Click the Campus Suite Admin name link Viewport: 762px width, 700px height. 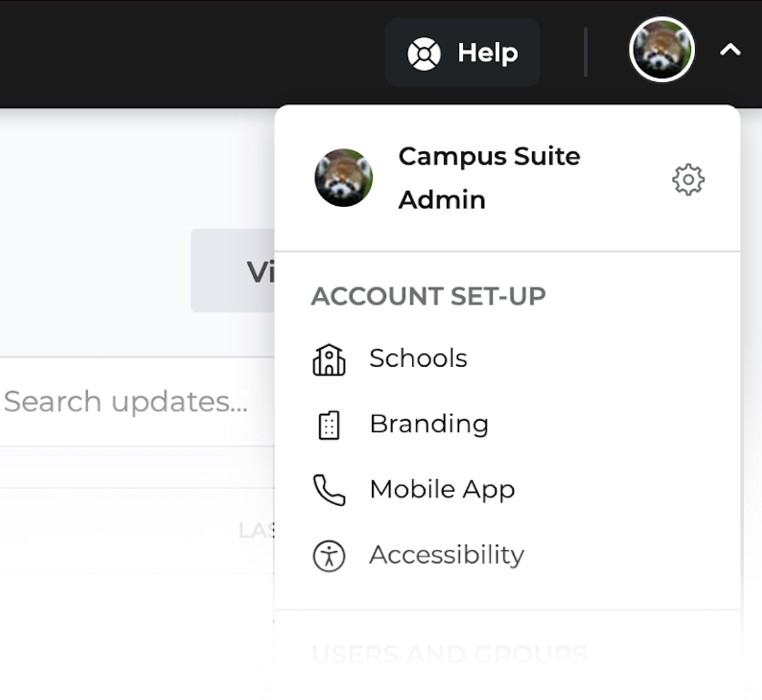point(489,177)
